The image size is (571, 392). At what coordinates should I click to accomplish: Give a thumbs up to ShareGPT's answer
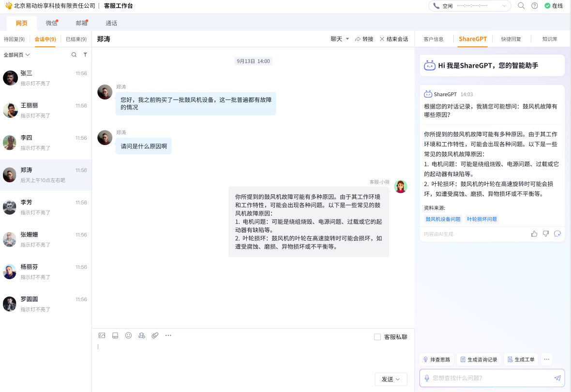coord(534,233)
